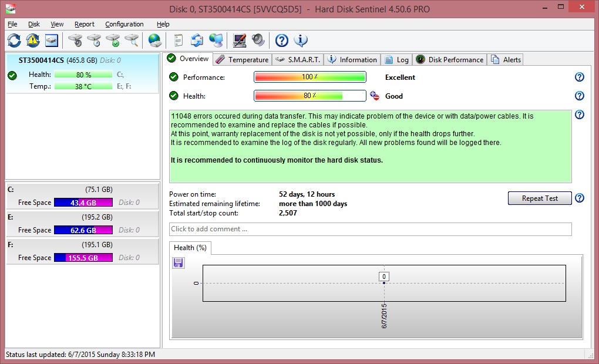Click the green check icon beside Performance label
This screenshot has height=364, width=599.
point(174,77)
